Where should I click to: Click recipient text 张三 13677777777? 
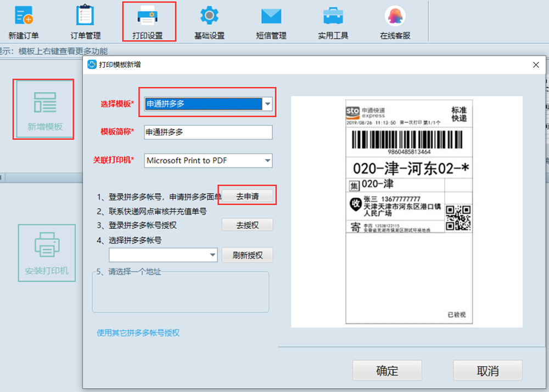click(392, 199)
